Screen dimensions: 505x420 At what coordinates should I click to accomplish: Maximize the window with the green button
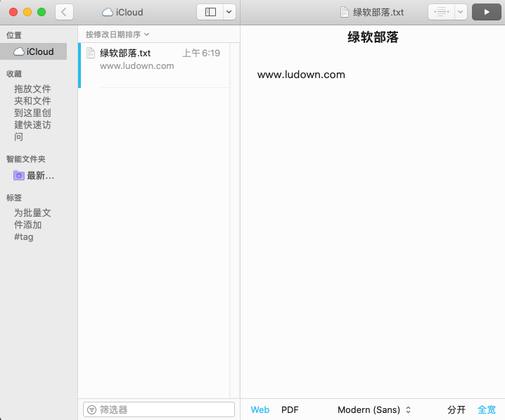pyautogui.click(x=41, y=12)
